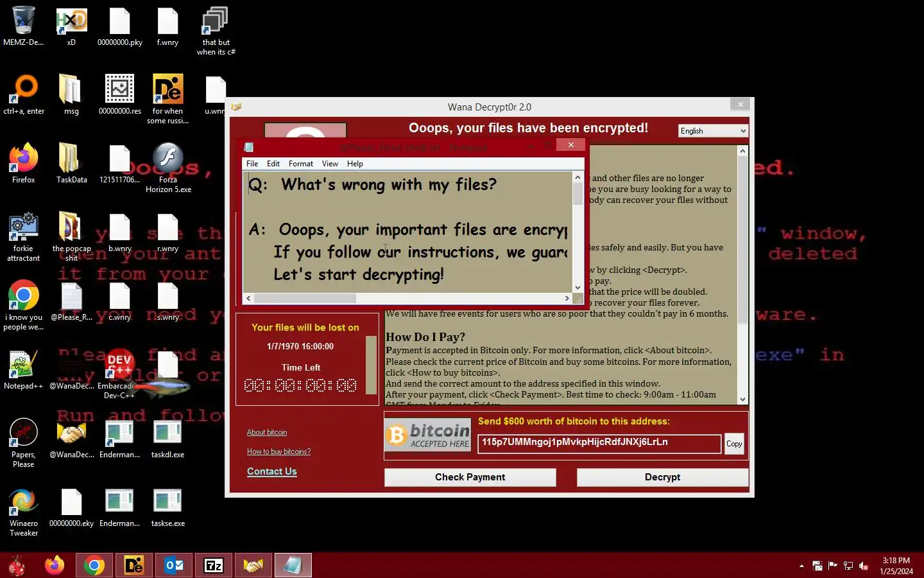Launch the Firefox desktop shortcut
This screenshot has height=578, width=924.
[24, 164]
